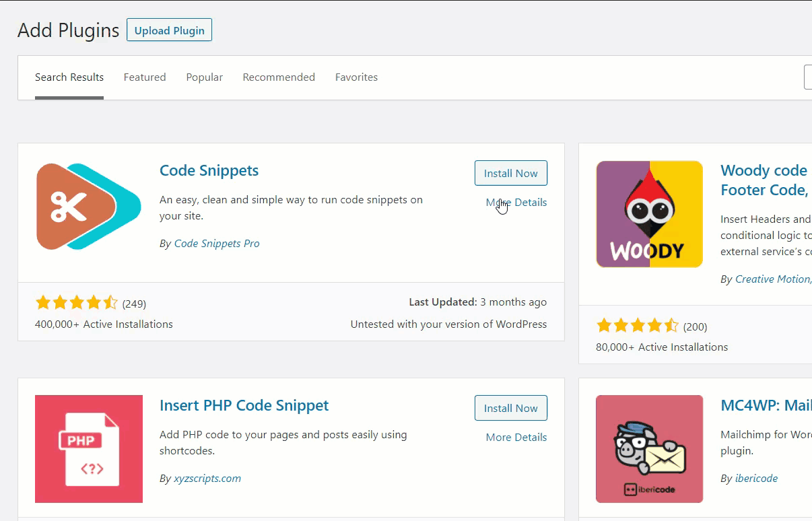This screenshot has width=812, height=521.
Task: Click the Insert PHP Code Snippet icon
Action: 88,448
